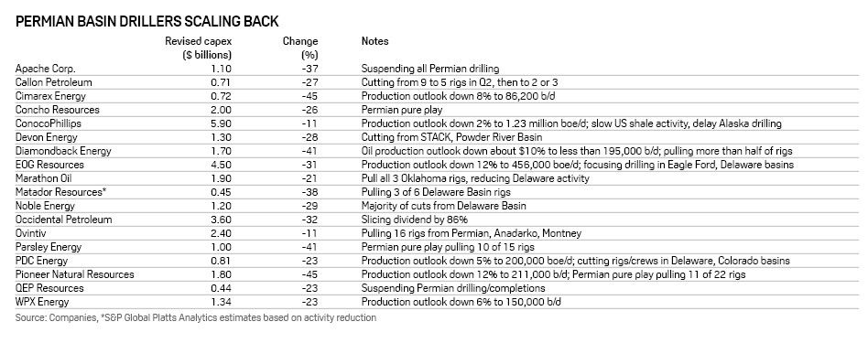The height and width of the screenshot is (343, 868).
Task: Select ConocoPhillips capex value 5.90
Action: click(x=221, y=123)
